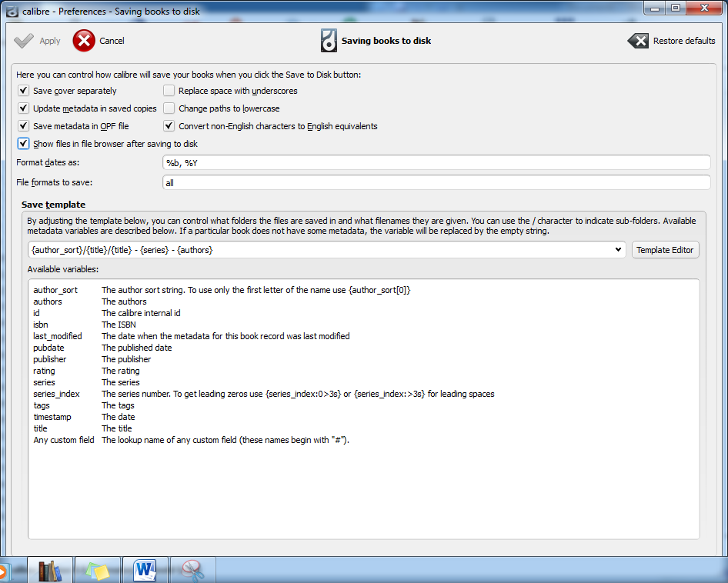
Task: Close the calibre Preferences window
Action: click(x=704, y=8)
